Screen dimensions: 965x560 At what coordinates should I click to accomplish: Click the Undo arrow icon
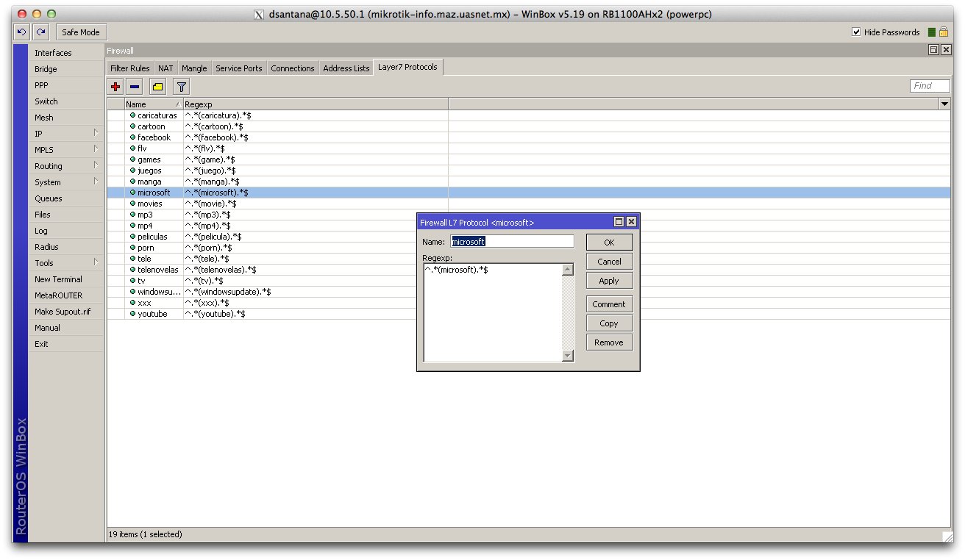pyautogui.click(x=21, y=32)
